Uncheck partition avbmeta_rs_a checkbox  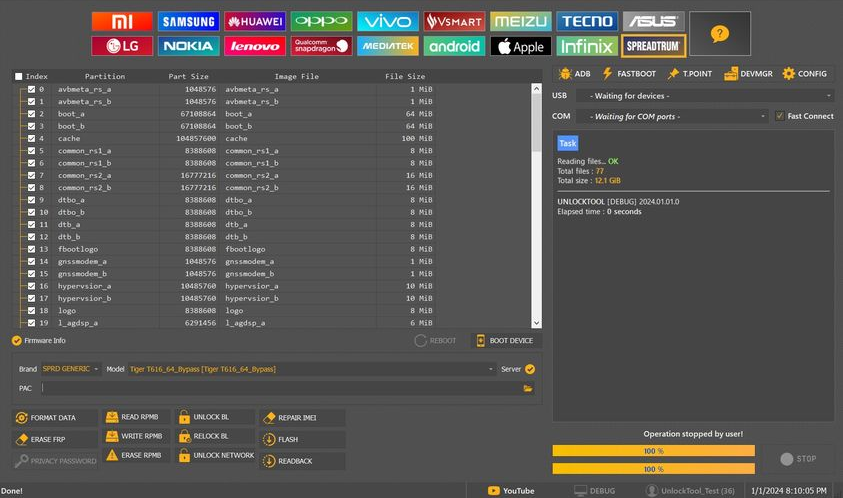click(x=32, y=89)
